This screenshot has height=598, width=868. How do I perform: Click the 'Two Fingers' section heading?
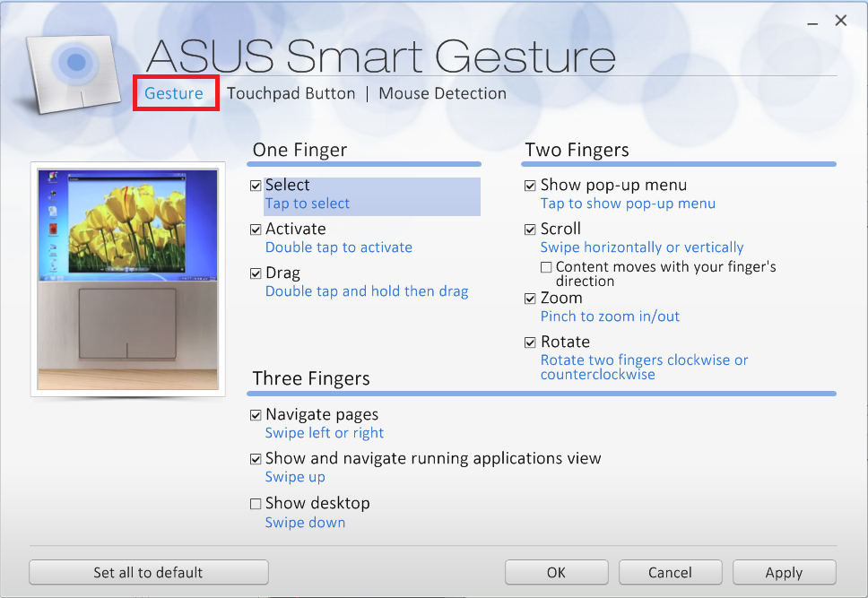(577, 150)
